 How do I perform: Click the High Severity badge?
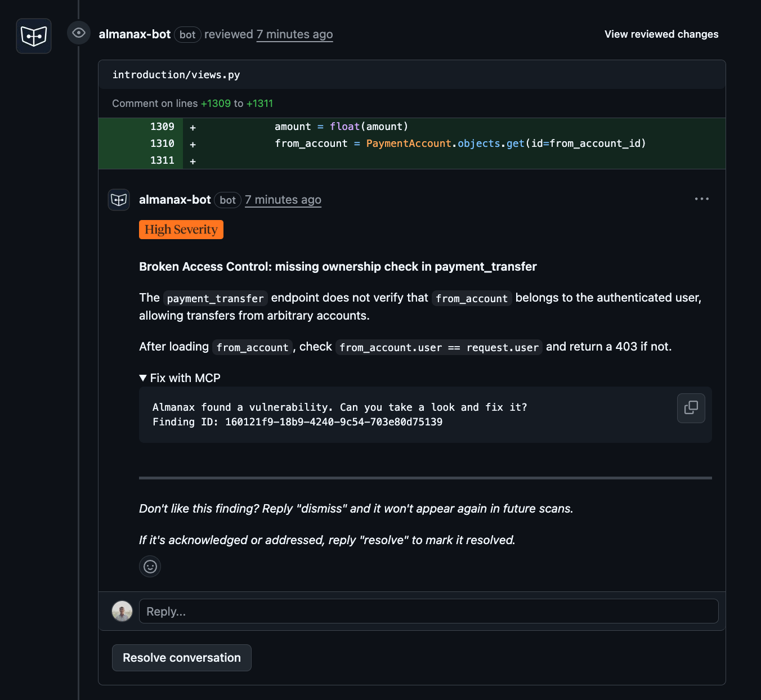point(181,230)
